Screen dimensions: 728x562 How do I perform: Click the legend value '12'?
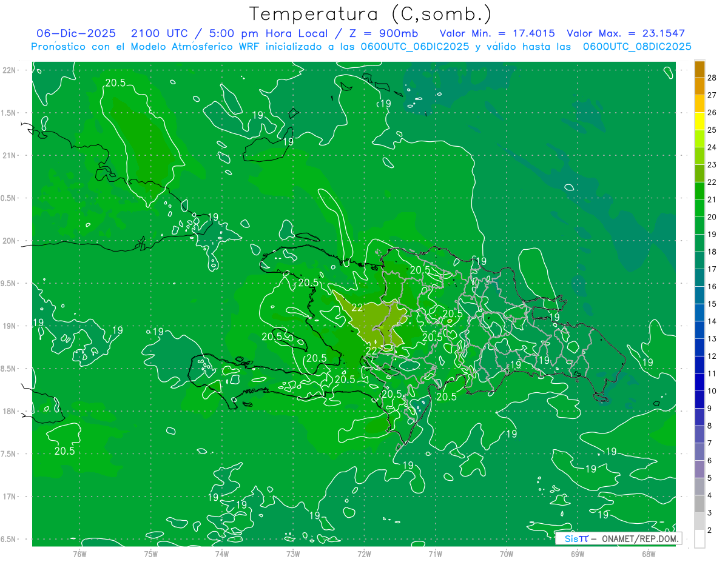click(x=712, y=356)
